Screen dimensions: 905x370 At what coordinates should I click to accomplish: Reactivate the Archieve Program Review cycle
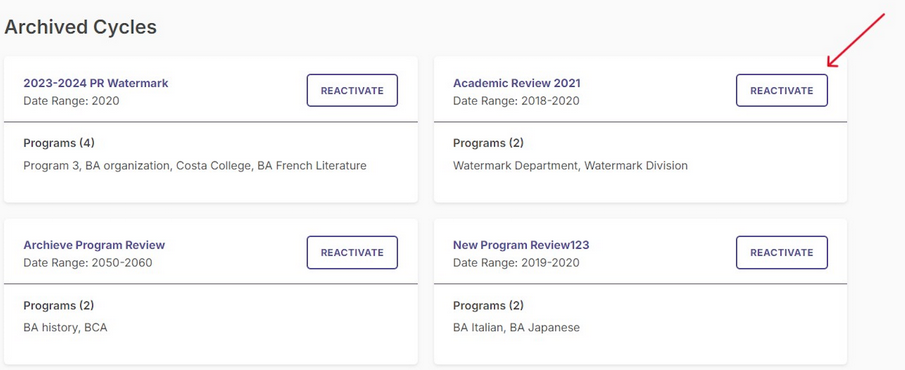tap(352, 252)
